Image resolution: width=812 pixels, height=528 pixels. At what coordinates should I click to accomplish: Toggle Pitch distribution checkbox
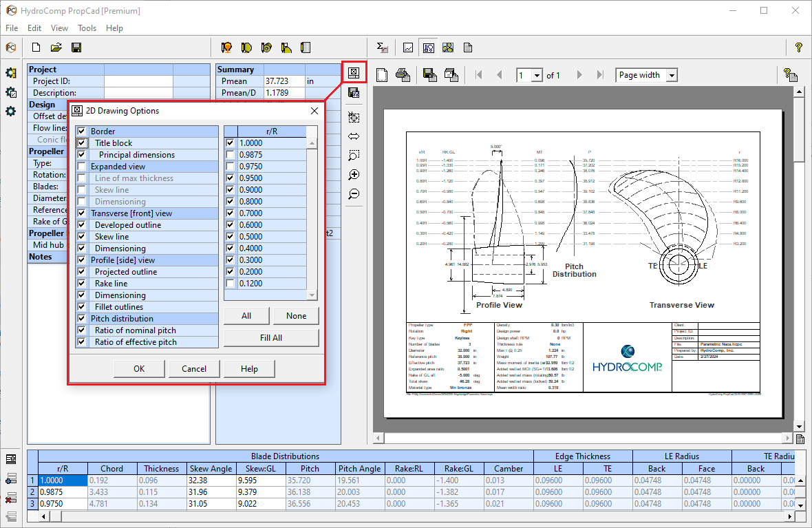(x=81, y=319)
